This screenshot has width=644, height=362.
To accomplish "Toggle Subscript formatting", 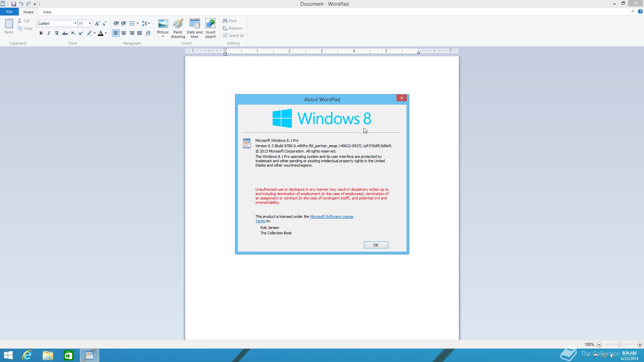I will [x=73, y=33].
